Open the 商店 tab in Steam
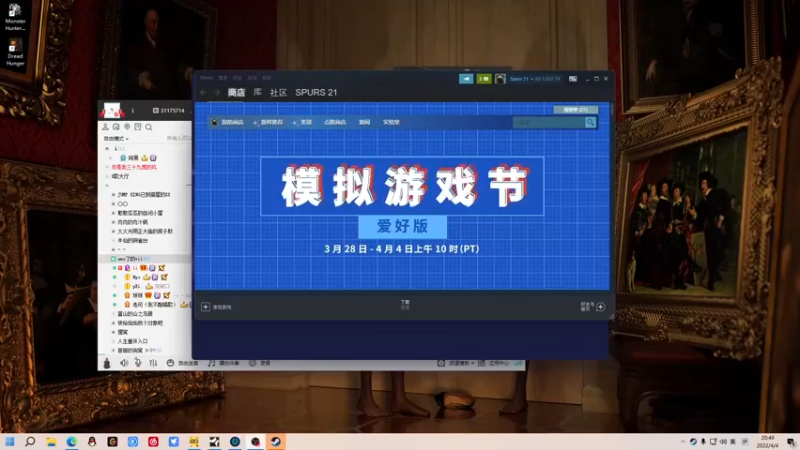800x450 pixels. click(236, 92)
